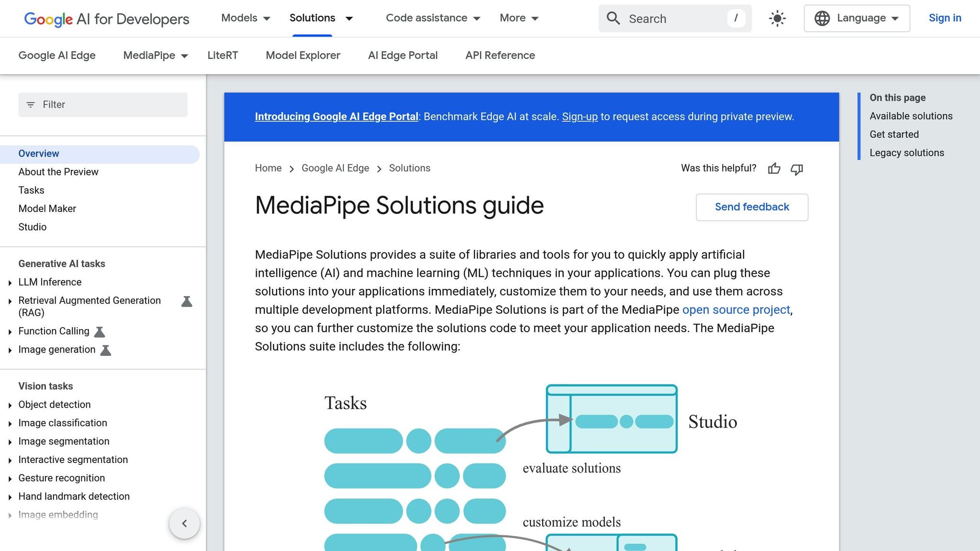Select the Model Explorer tab
Viewport: 980px width, 551px height.
point(303,55)
